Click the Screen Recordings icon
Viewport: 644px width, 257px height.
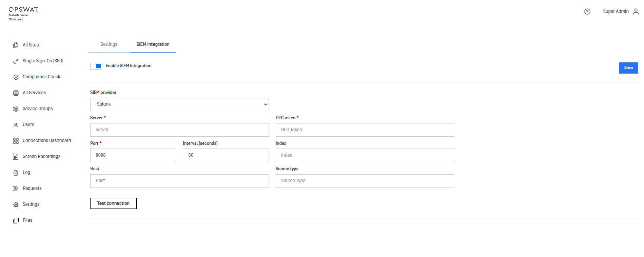16,157
